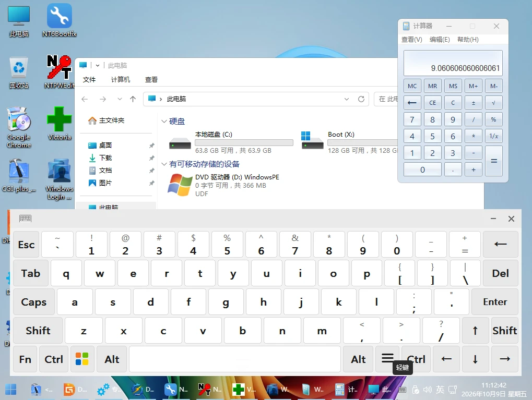This screenshot has width=532, height=400.
Task: Toggle the right Alt key
Action: 358,359
